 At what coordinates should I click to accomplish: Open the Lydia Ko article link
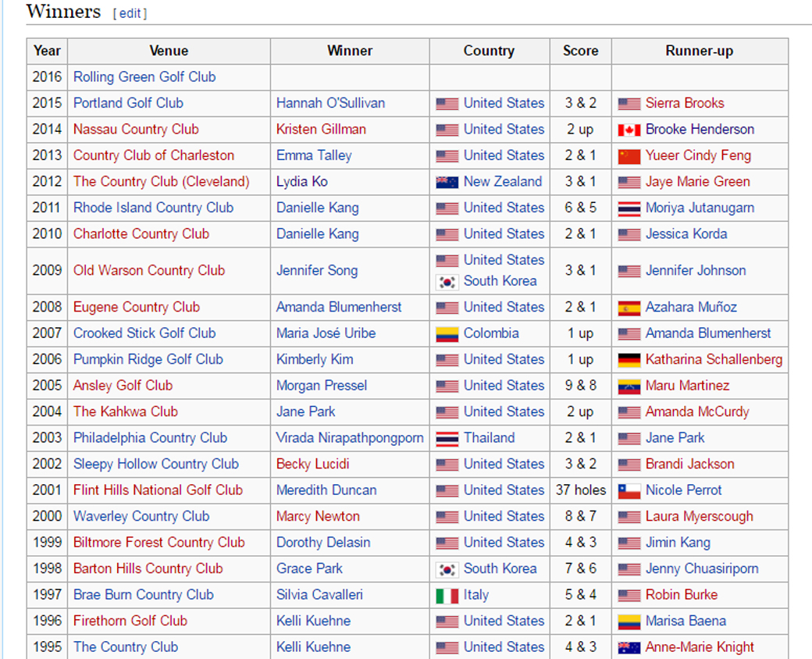point(302,181)
